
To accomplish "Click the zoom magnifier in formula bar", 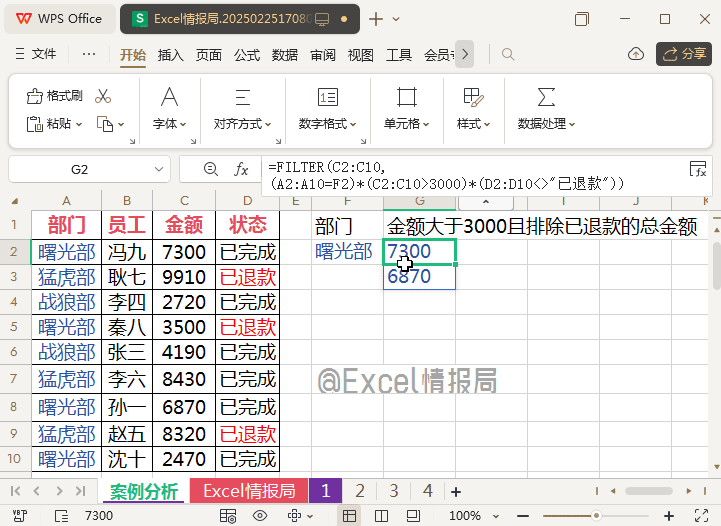I will [x=210, y=169].
